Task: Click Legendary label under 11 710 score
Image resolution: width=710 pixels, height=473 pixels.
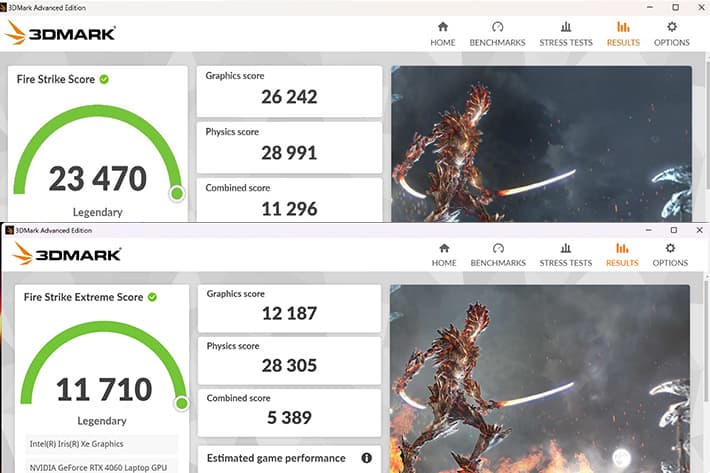Action: point(102,421)
